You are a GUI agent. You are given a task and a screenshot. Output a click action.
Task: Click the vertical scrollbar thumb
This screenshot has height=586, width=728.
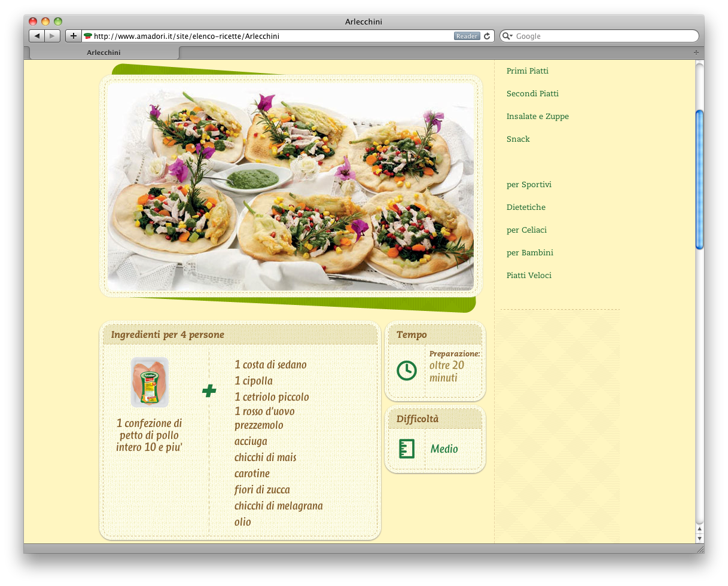(699, 179)
